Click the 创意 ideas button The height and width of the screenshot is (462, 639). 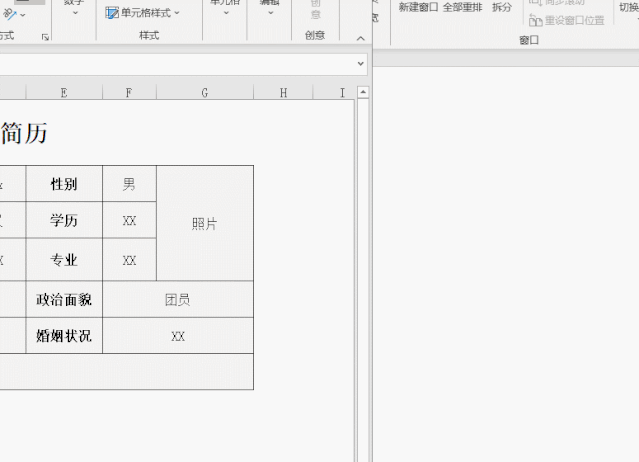click(315, 10)
